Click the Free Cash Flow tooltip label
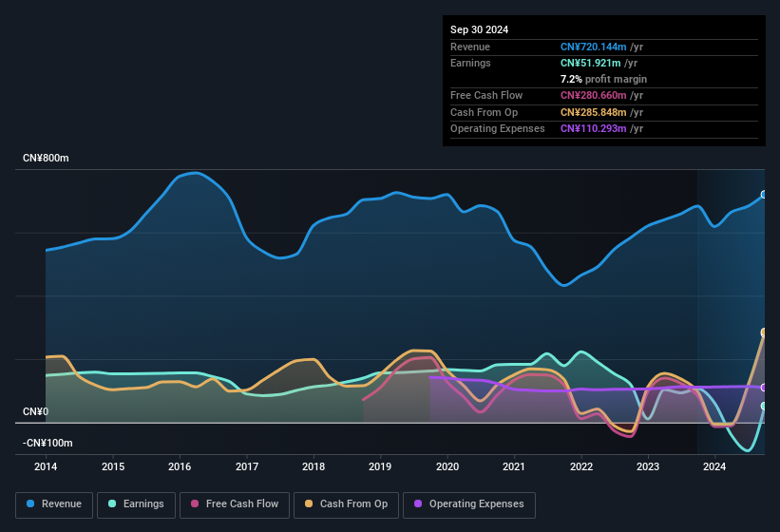780x532 pixels. tap(486, 95)
